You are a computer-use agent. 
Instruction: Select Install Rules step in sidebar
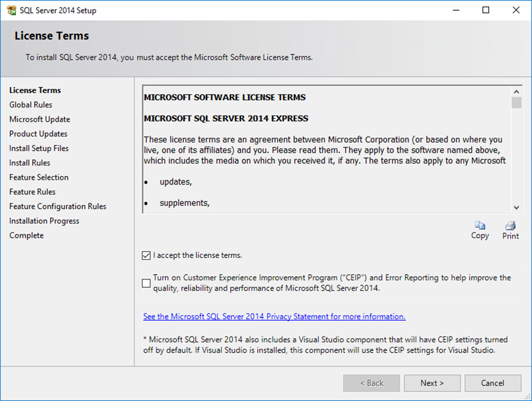pyautogui.click(x=30, y=163)
